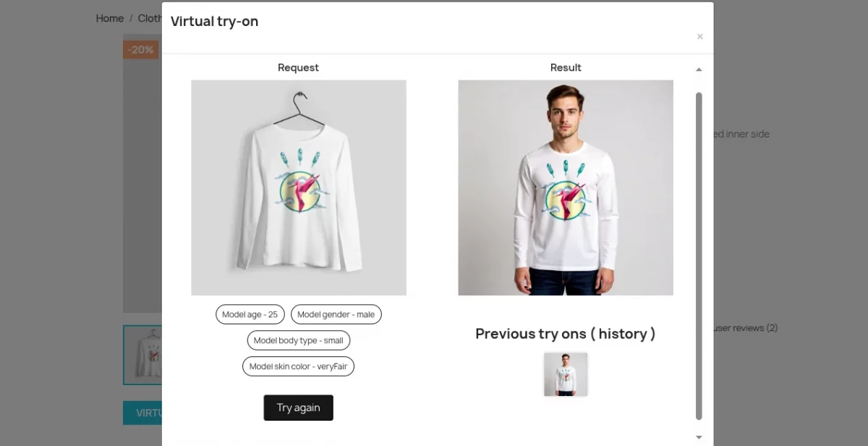Viewport: 868px width, 446px height.
Task: Adjust the Model skin color - veryFair option
Action: pos(298,366)
